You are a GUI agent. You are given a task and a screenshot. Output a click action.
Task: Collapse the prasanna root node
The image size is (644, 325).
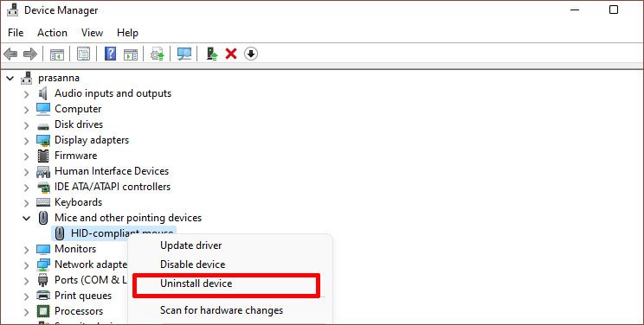[x=10, y=78]
